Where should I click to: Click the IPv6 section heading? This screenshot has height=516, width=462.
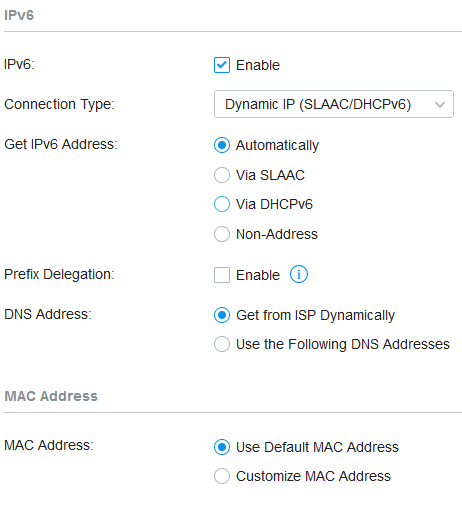click(x=19, y=15)
